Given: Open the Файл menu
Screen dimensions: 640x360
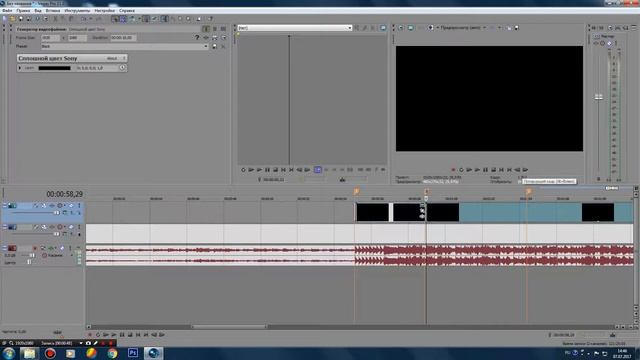Looking at the screenshot, I should click(7, 11).
